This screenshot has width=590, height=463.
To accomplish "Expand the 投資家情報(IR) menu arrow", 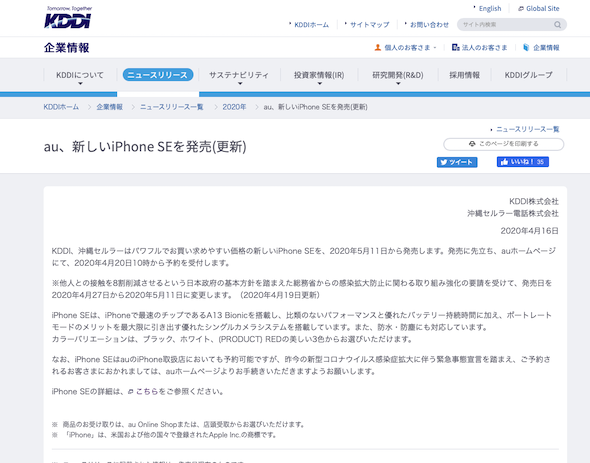I will click(319, 84).
